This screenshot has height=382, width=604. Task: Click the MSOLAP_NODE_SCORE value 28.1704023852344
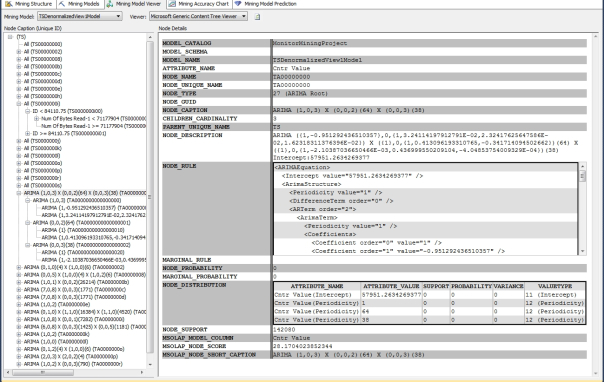[x=302, y=346]
